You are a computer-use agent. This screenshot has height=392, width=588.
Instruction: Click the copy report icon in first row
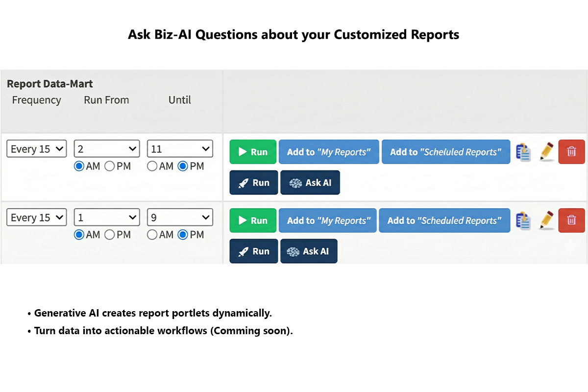(523, 152)
